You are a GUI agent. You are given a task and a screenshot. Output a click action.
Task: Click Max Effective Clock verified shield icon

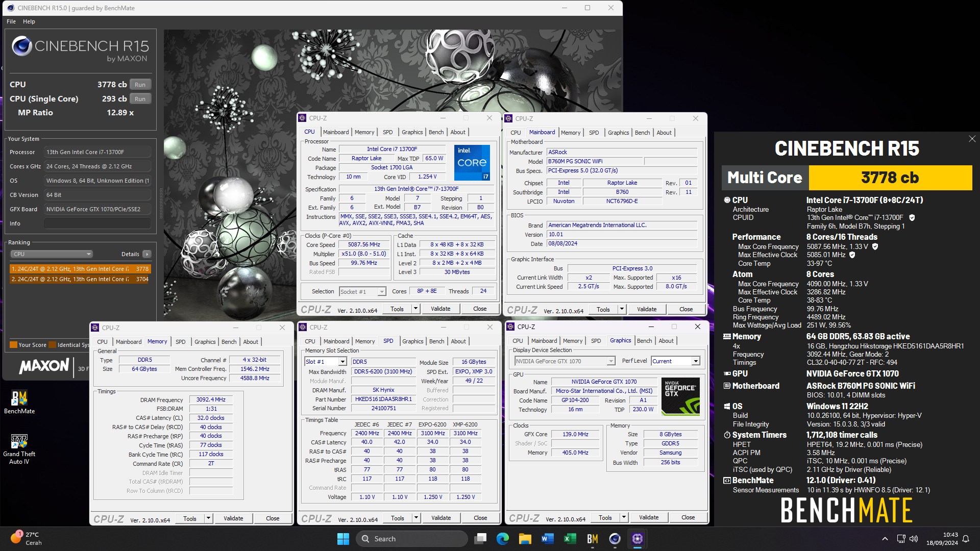point(852,255)
